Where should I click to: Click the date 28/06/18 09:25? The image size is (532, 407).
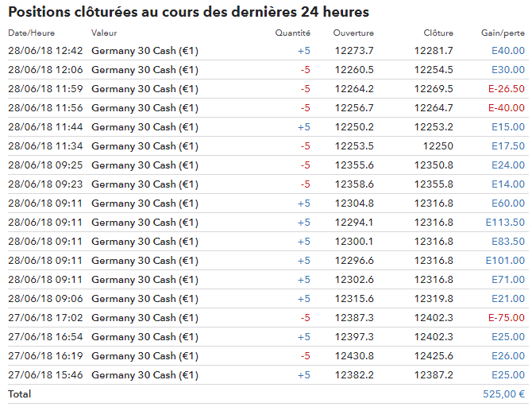(45, 165)
